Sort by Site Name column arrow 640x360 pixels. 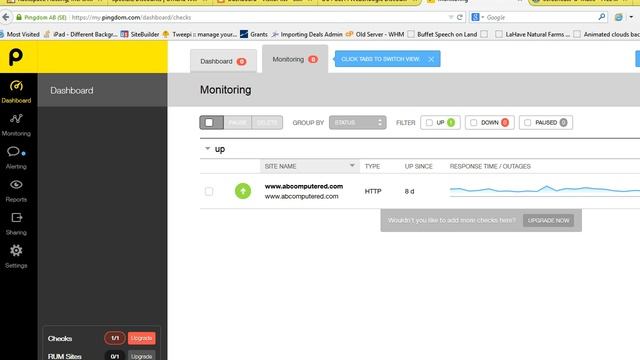pyautogui.click(x=352, y=166)
